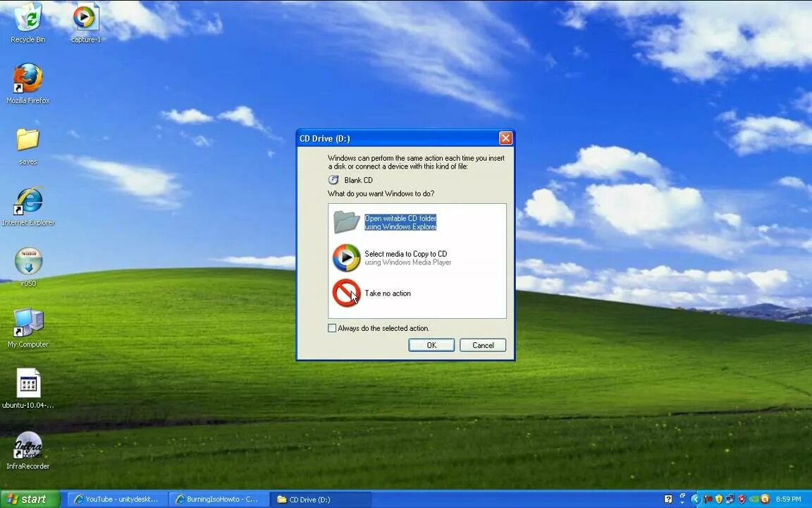Open the language bar options arrow in taskbar

[x=682, y=502]
